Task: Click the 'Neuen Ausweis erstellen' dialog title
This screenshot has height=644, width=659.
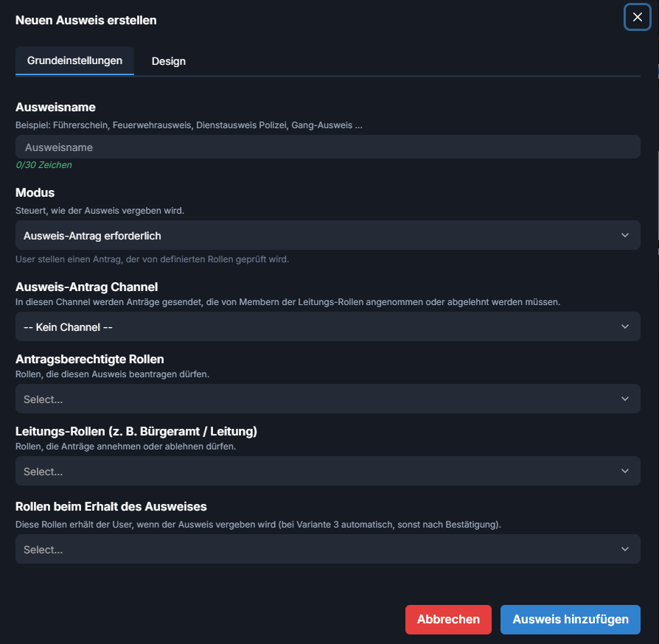Action: (x=86, y=21)
